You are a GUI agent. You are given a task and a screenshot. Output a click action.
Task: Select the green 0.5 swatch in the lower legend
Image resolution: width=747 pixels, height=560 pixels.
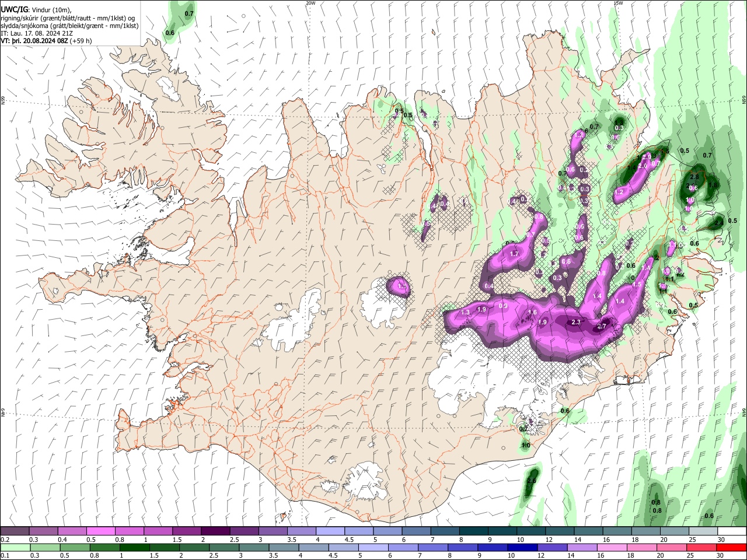(x=74, y=548)
